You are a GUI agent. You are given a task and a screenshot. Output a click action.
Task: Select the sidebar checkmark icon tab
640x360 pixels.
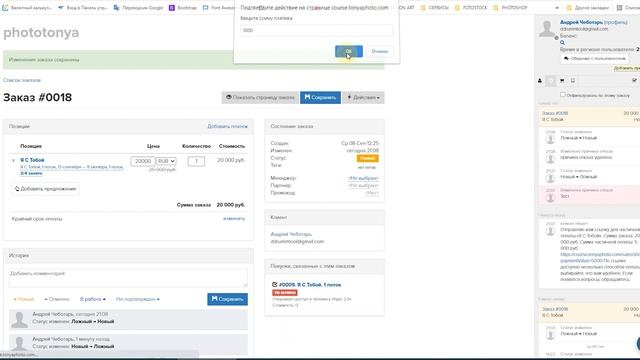pyautogui.click(x=634, y=81)
